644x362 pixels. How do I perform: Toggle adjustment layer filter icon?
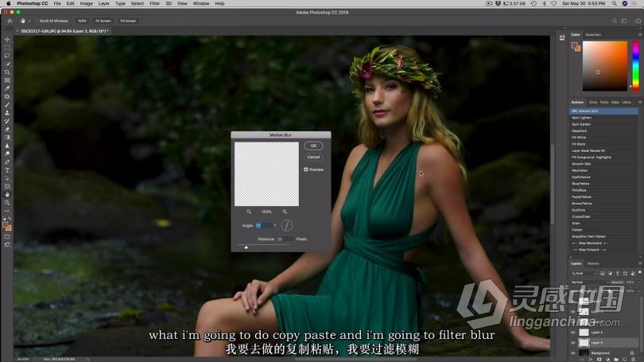pos(610,273)
